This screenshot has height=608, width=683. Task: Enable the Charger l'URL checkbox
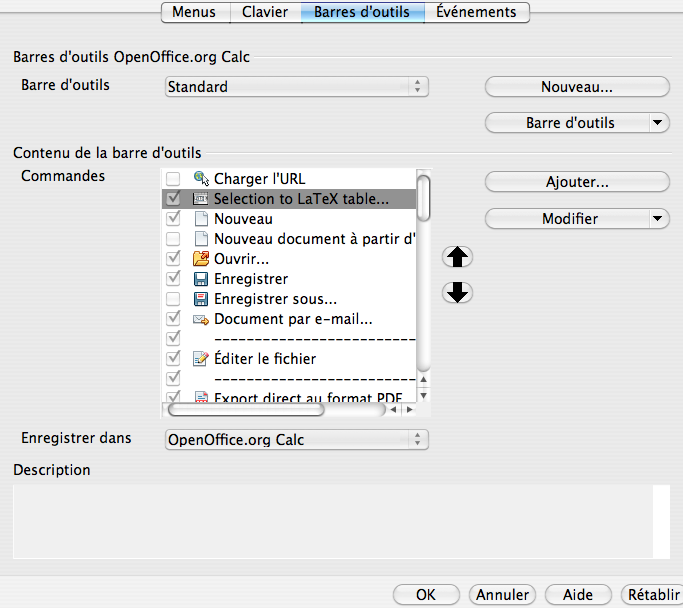pos(174,179)
